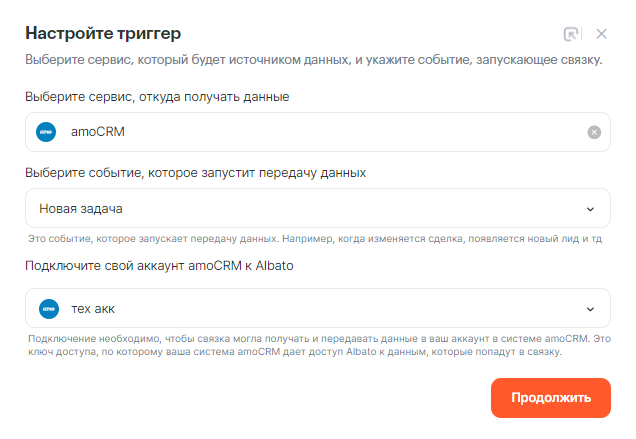Click the 'Выберите событие' field label
Image resolution: width=636 pixels, height=439 pixels.
(195, 173)
